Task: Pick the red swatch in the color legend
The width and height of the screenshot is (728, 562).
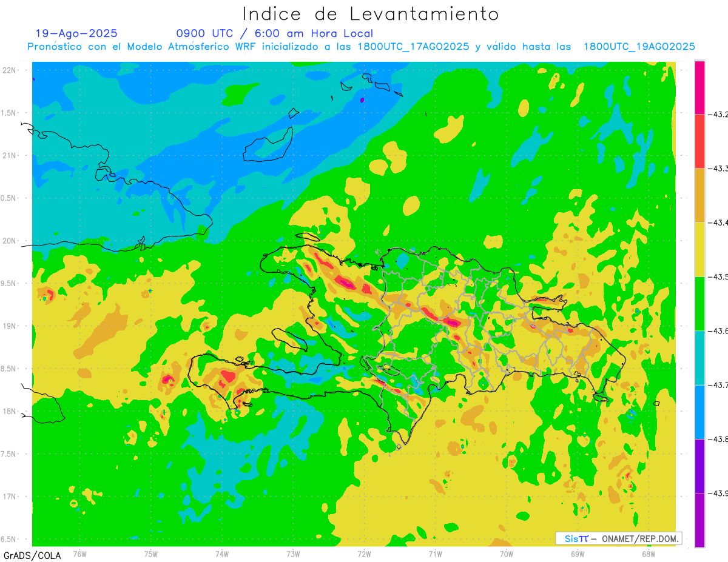Action: [699, 141]
